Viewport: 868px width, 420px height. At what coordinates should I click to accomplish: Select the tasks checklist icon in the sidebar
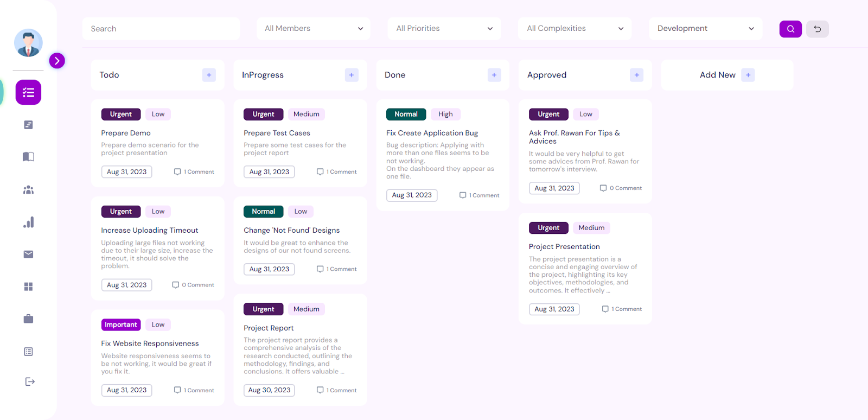[x=28, y=92]
